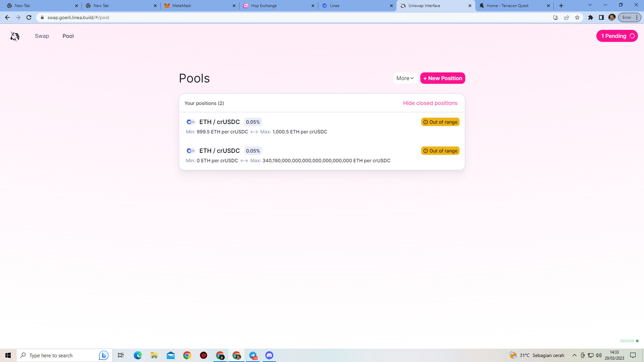Click the install app icon in address bar
The width and height of the screenshot is (644, 362).
556,17
